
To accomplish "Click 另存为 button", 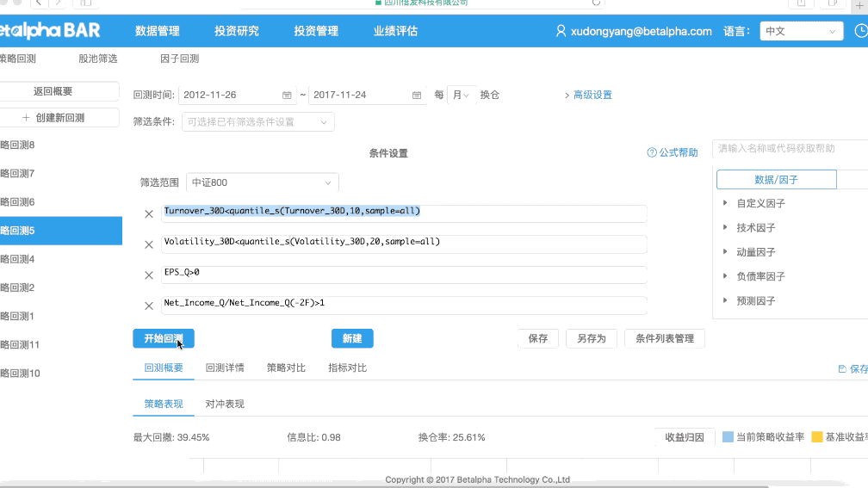I will [592, 338].
